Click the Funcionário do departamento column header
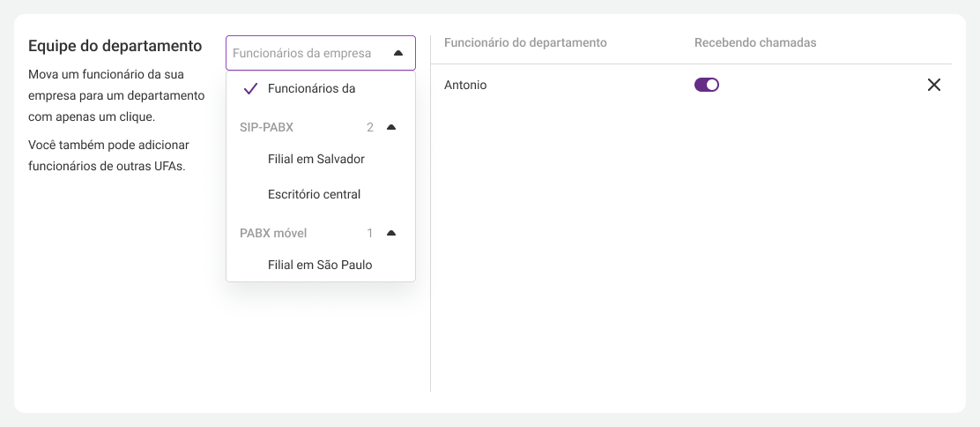 coord(525,42)
